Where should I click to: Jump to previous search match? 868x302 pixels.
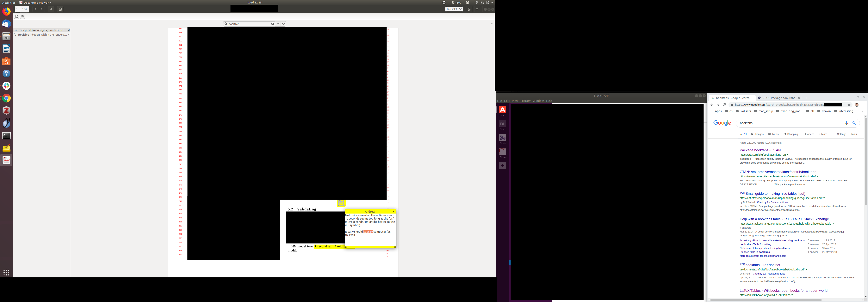pos(278,24)
